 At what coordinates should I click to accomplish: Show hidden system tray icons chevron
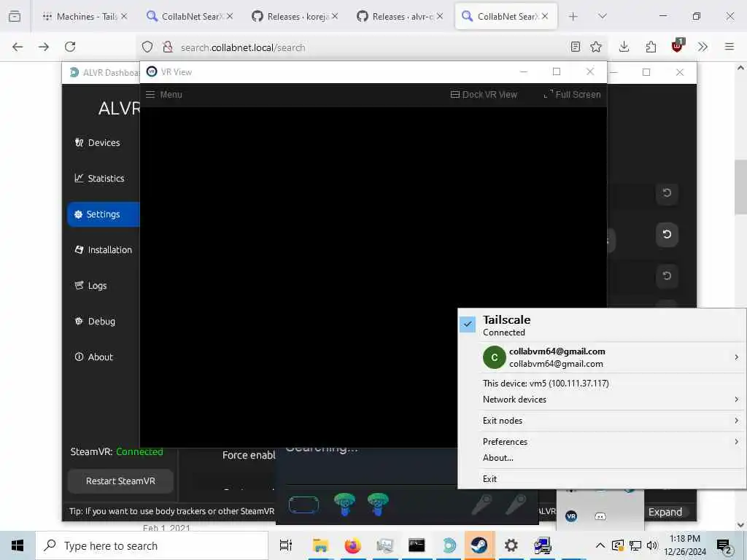pos(600,545)
